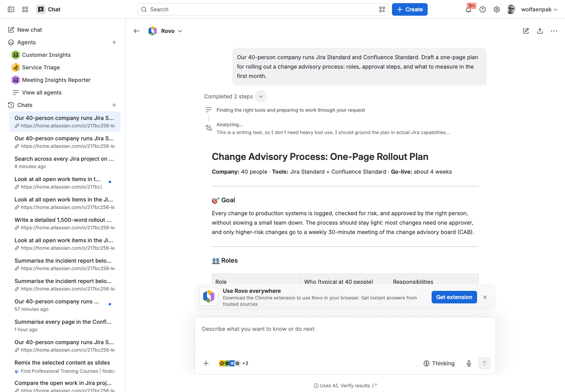Click the 'Finding the right tools' step
The height and width of the screenshot is (392, 565).
291,110
